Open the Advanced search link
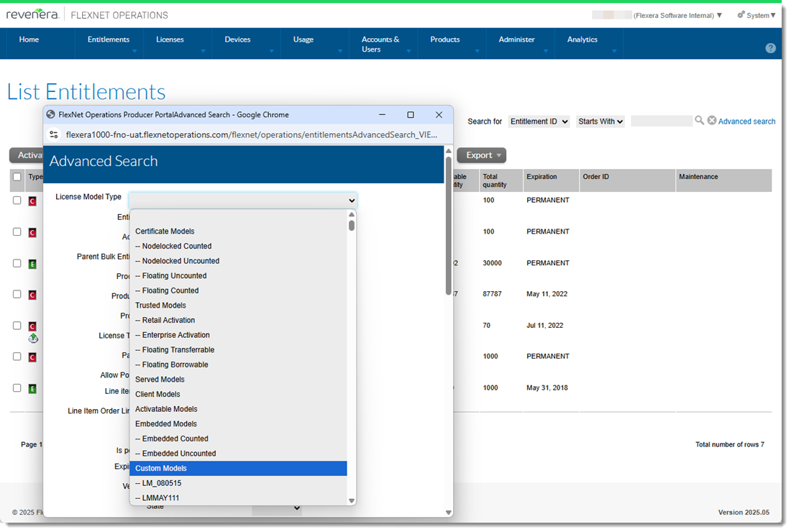The image size is (791, 532). click(x=746, y=121)
